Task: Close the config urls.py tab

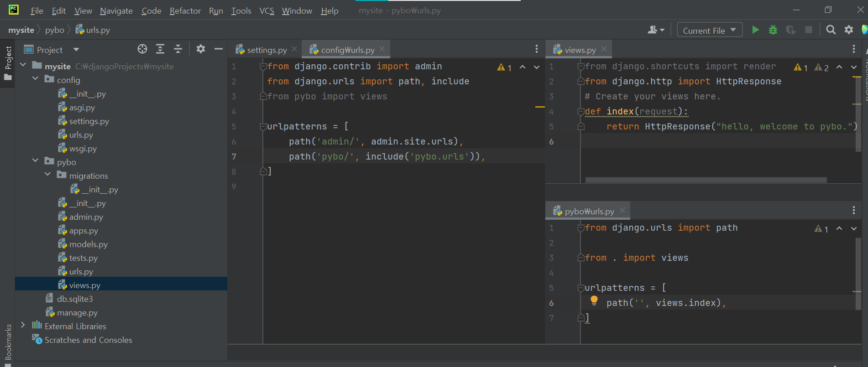Action: point(382,49)
